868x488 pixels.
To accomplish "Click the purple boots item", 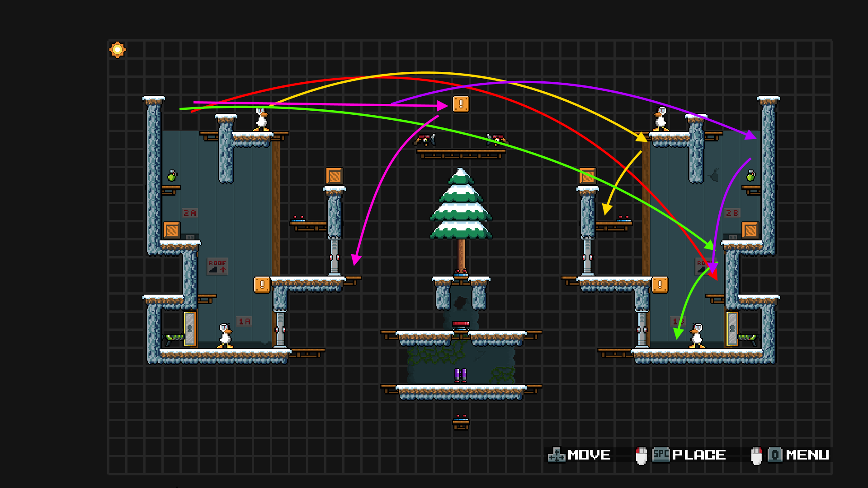I will pos(460,375).
